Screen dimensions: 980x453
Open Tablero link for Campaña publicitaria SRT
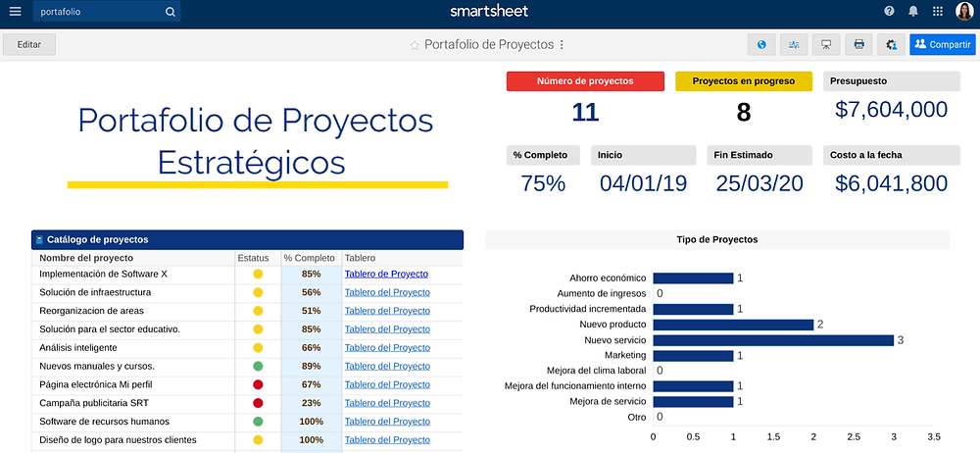pos(387,403)
